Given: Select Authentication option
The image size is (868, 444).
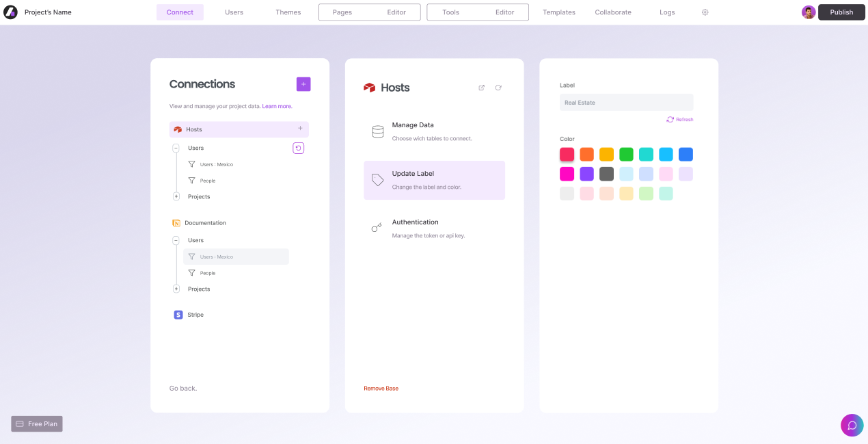Looking at the screenshot, I should (x=435, y=228).
